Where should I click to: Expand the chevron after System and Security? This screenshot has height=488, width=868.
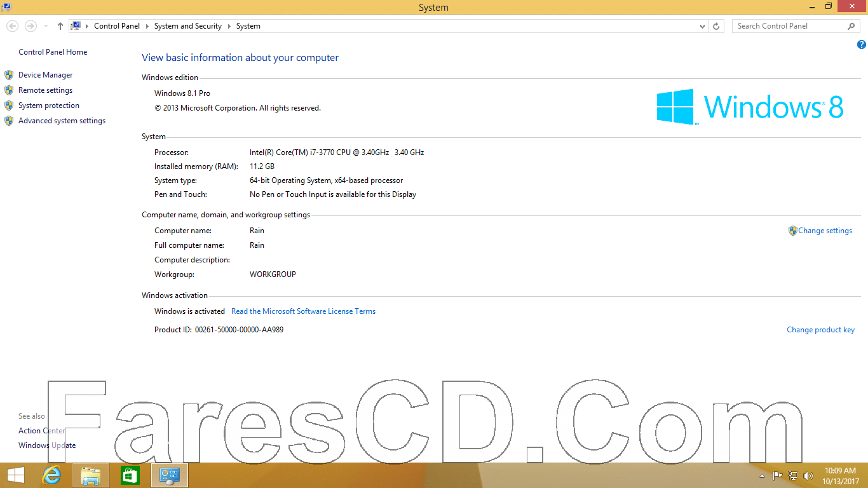229,26
